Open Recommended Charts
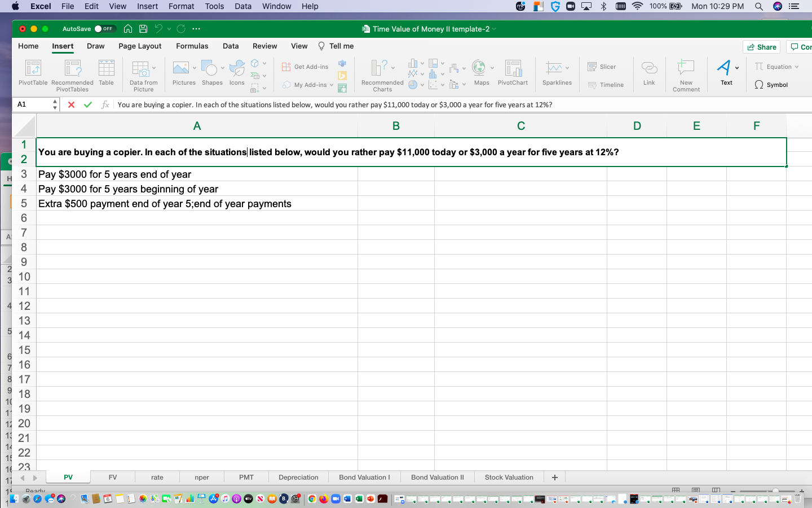Viewport: 812px width, 508px height. click(x=381, y=73)
